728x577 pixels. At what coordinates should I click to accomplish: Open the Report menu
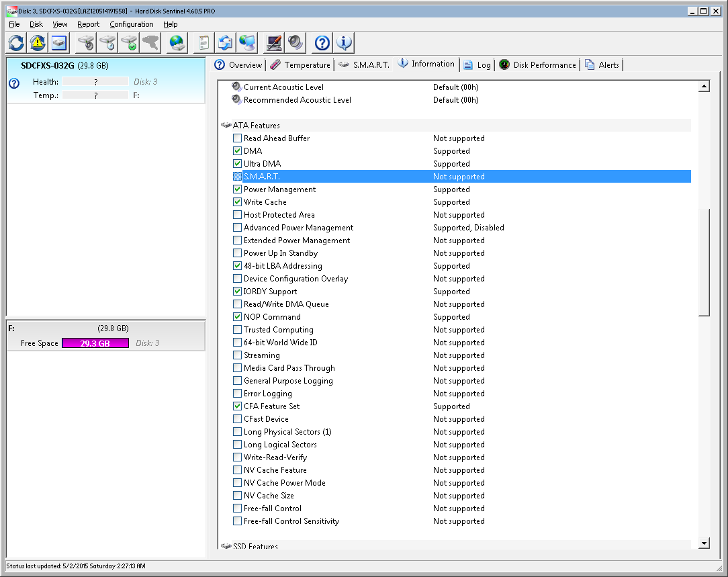(x=88, y=24)
